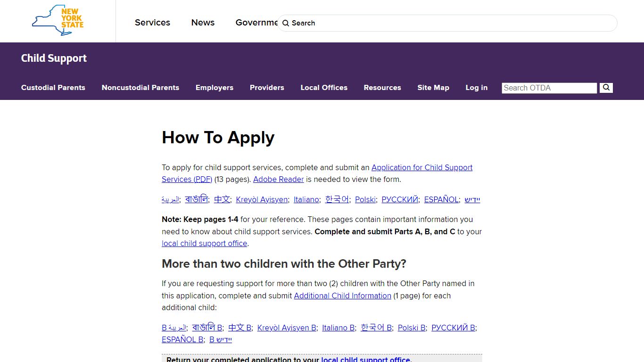Open the Polski B form link
This screenshot has width=644, height=362.
(412, 328)
